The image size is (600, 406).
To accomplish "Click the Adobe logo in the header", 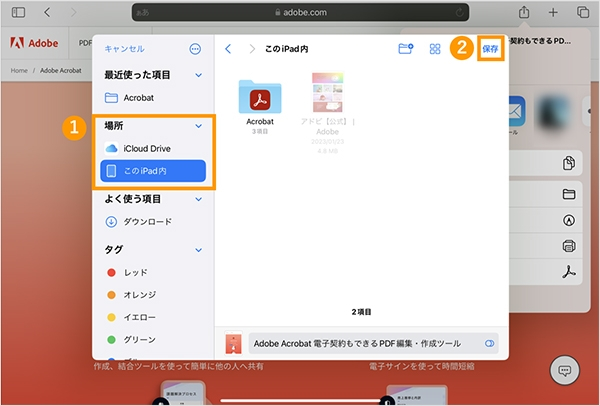I will tap(34, 43).
